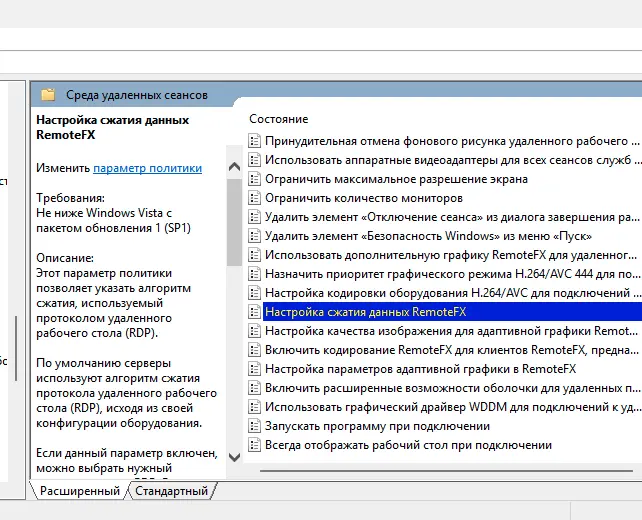
Task: Select Использовать графический драйвер WDDM policy
Action: click(x=452, y=407)
